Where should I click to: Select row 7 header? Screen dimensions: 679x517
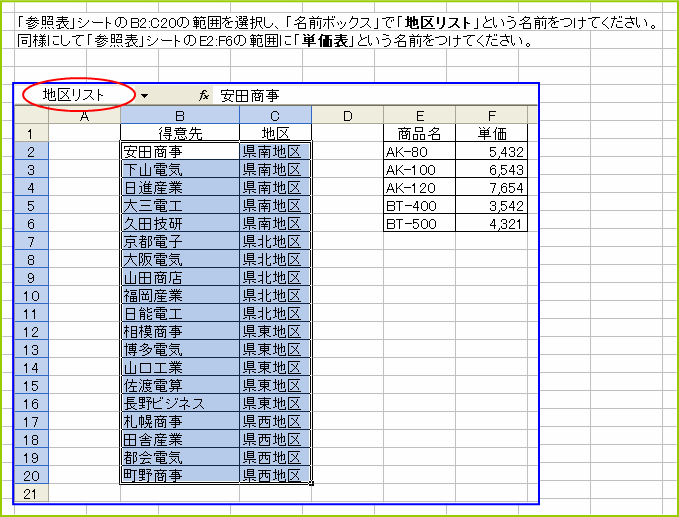pyautogui.click(x=31, y=241)
